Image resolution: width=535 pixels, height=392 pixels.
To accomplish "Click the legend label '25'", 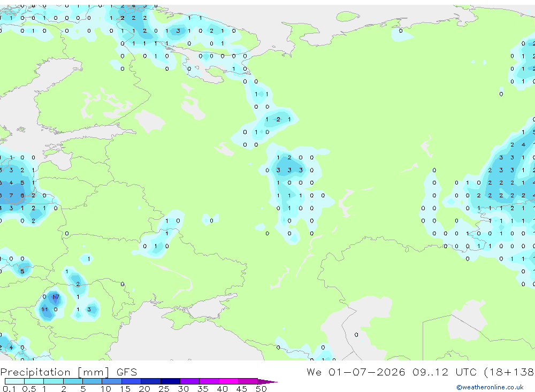I will pyautogui.click(x=164, y=389).
